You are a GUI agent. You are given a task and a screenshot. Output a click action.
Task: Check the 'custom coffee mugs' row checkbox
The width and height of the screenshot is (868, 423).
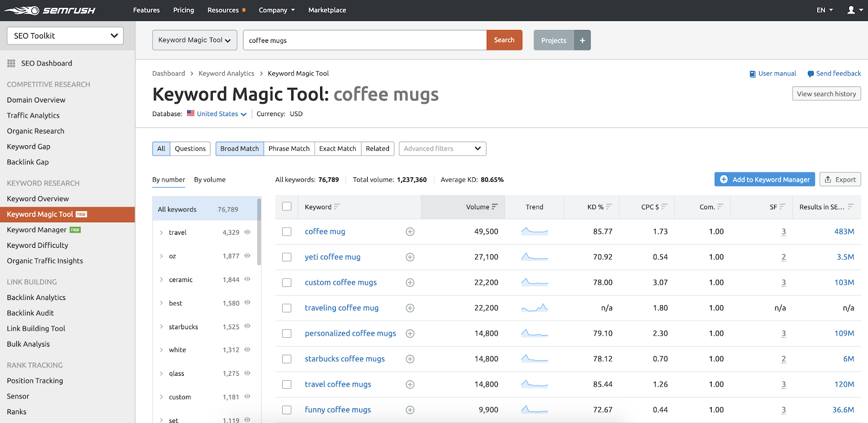coord(287,283)
